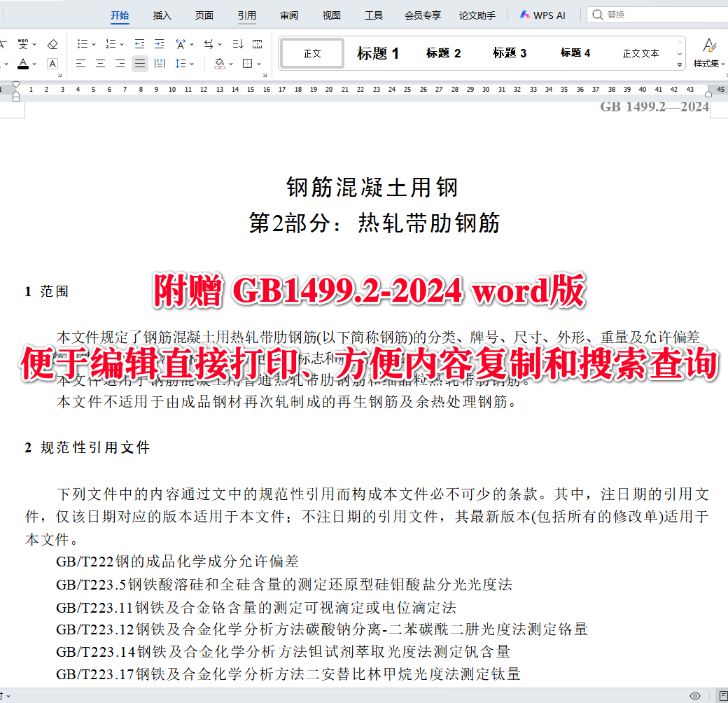This screenshot has width=728, height=703.
Task: Open the 论文助手 tab
Action: 477,15
